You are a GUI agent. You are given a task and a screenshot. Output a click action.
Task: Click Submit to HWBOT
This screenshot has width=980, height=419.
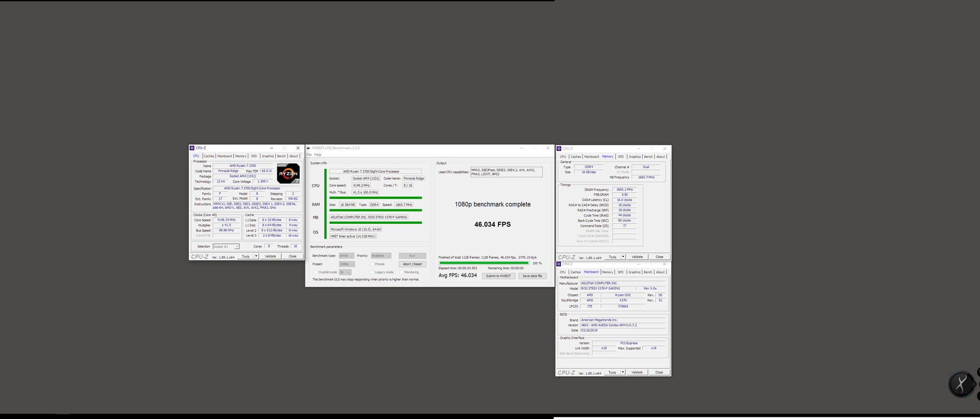click(x=498, y=276)
